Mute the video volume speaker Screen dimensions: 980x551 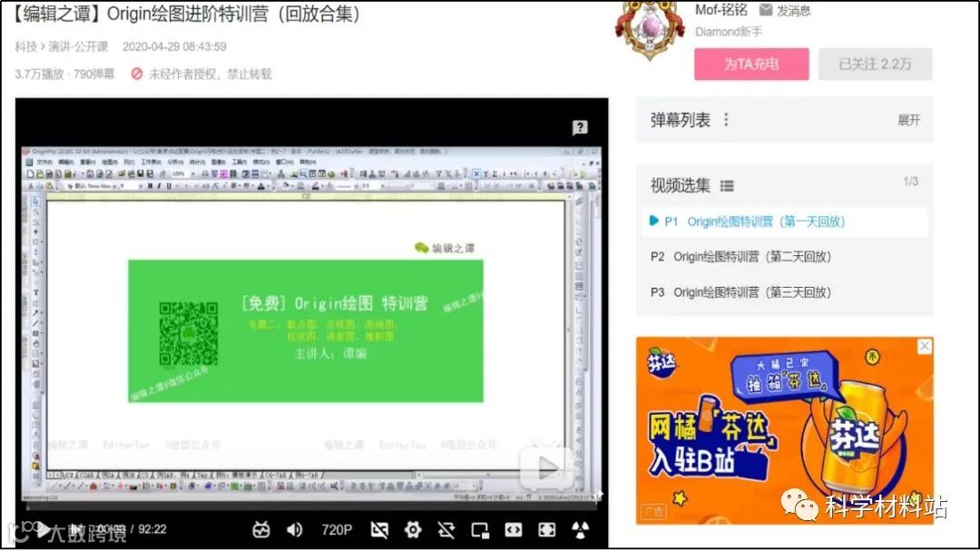[294, 530]
